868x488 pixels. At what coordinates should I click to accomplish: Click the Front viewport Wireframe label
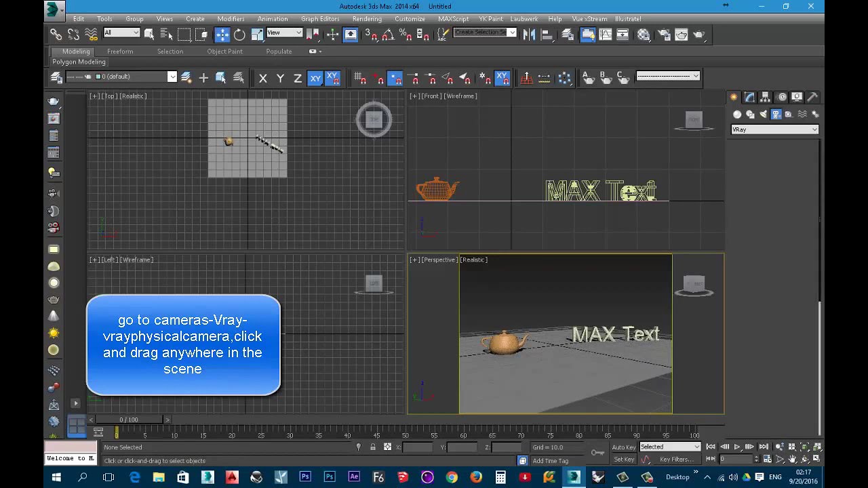[x=460, y=96]
